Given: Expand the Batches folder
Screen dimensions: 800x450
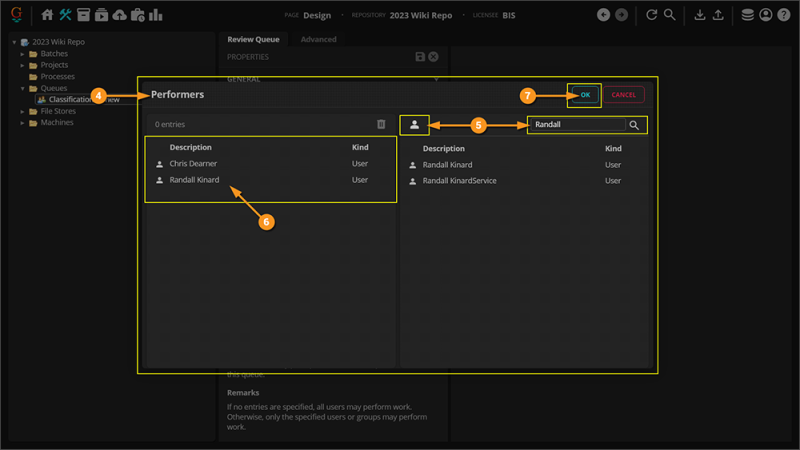Looking at the screenshot, I should (x=22, y=54).
